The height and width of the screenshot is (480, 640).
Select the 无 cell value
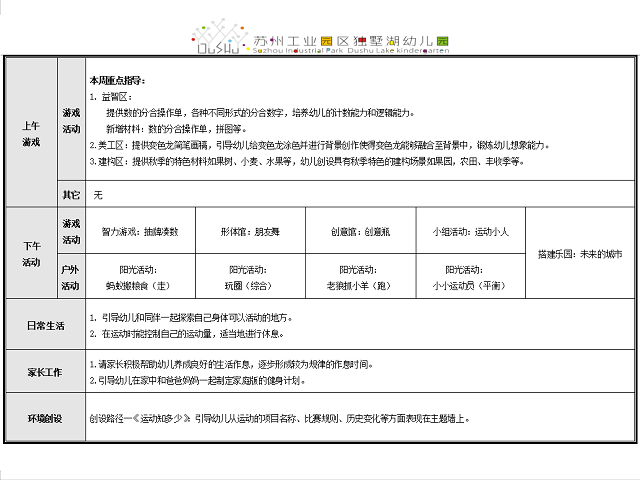[98, 195]
